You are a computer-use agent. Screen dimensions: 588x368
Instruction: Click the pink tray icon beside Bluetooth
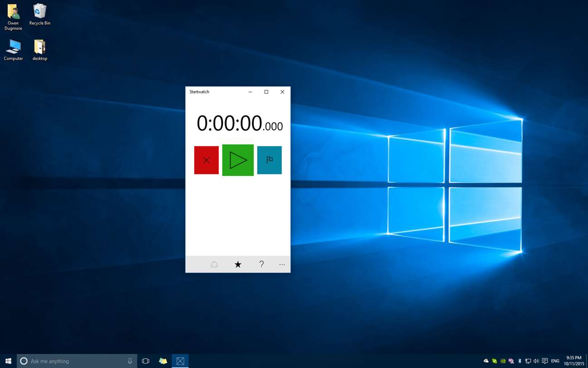point(511,361)
